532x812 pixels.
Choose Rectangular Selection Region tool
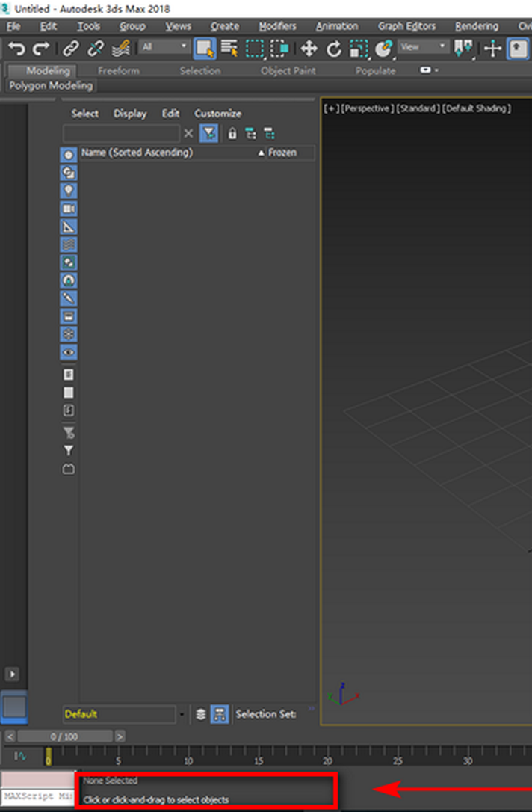click(x=256, y=49)
